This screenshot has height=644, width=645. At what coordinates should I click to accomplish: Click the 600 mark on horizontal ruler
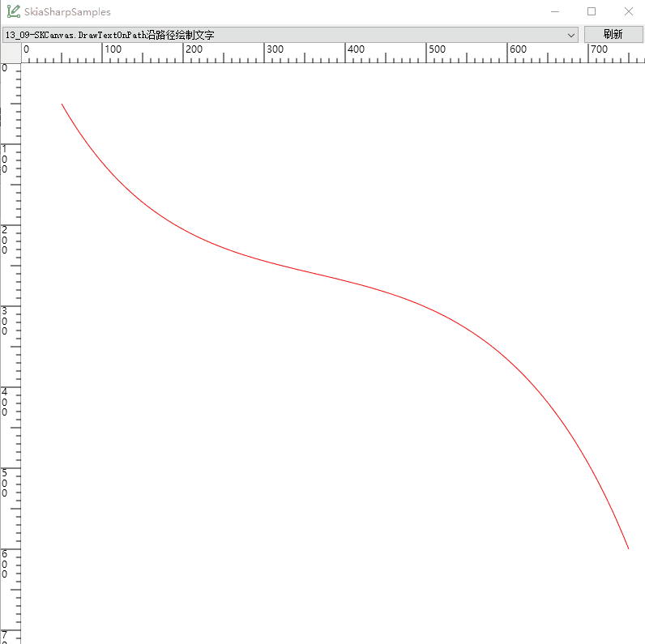tap(518, 49)
